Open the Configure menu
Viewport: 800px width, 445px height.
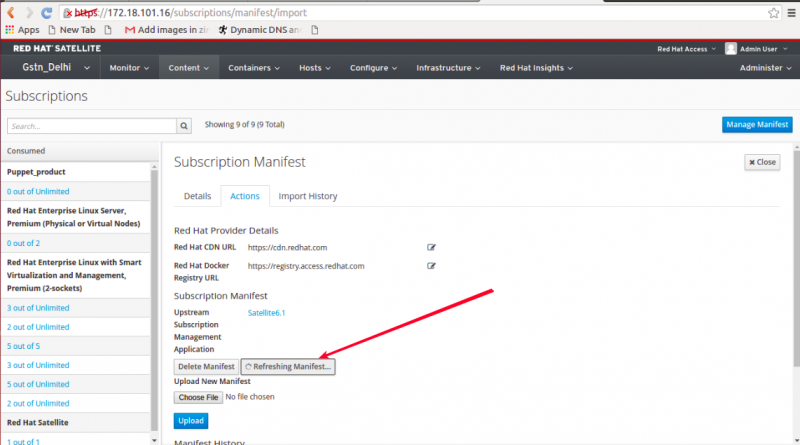tap(373, 68)
